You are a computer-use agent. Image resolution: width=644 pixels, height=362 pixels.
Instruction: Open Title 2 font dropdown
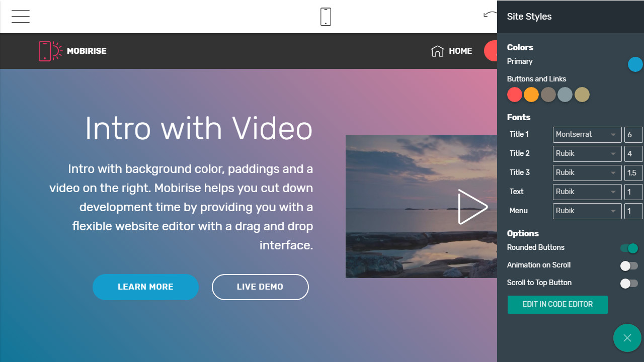click(x=587, y=154)
